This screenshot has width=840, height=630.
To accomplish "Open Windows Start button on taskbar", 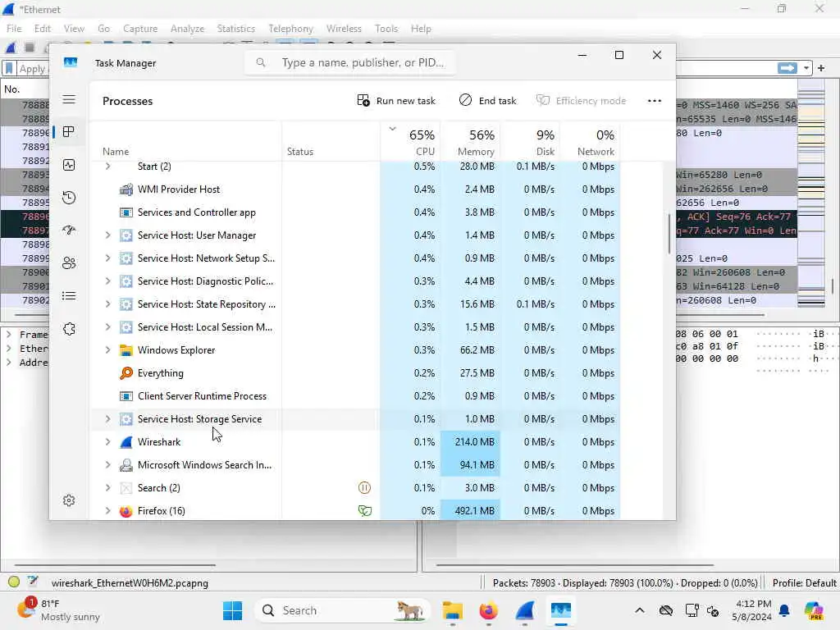I will [232, 610].
